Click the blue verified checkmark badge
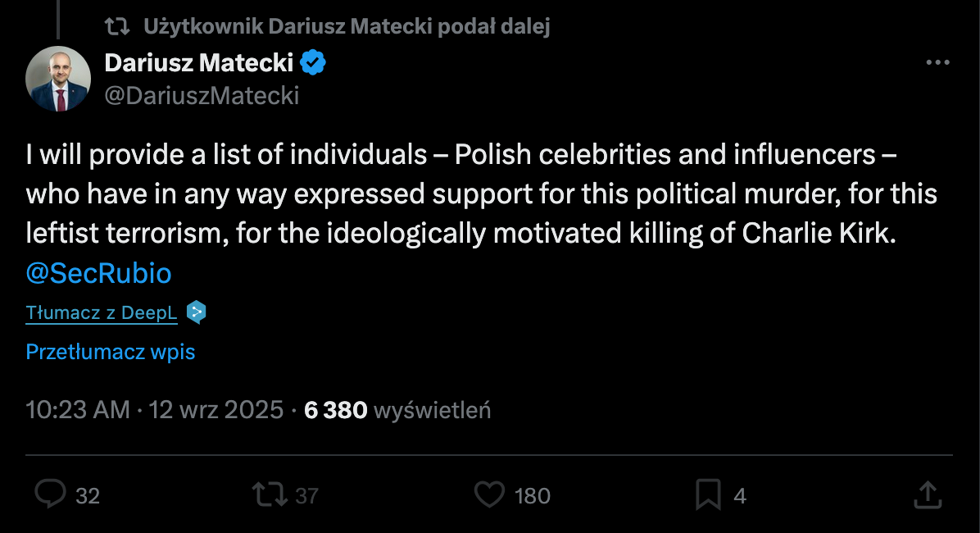980x533 pixels. click(x=314, y=61)
